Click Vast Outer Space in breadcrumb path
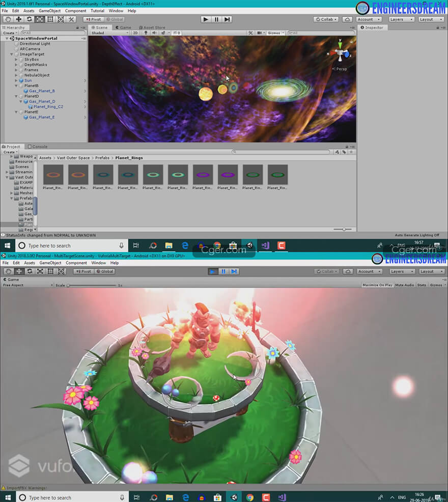 (73, 158)
